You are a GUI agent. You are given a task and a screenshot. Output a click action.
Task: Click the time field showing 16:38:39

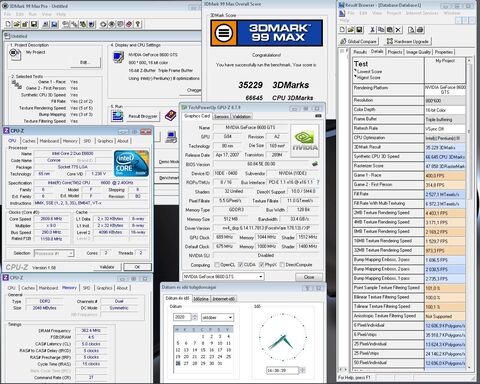pos(283,370)
